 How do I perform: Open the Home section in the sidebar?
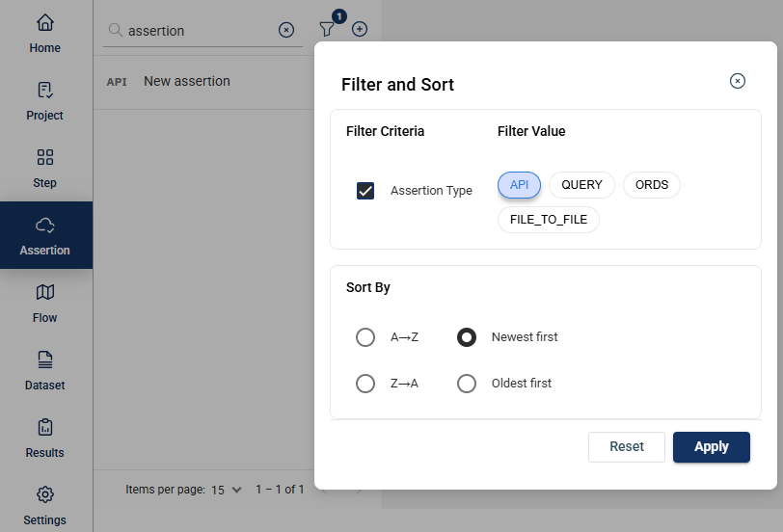pyautogui.click(x=45, y=34)
